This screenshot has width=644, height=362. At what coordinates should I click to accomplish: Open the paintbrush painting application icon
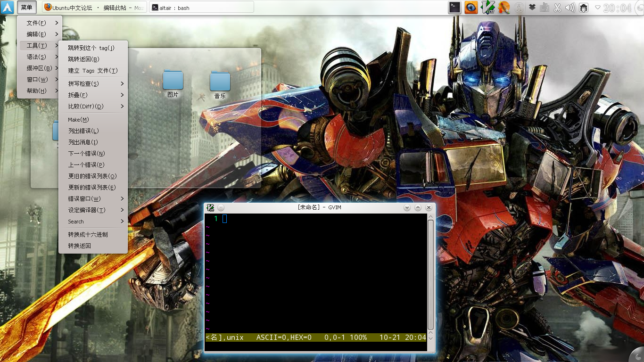click(504, 8)
